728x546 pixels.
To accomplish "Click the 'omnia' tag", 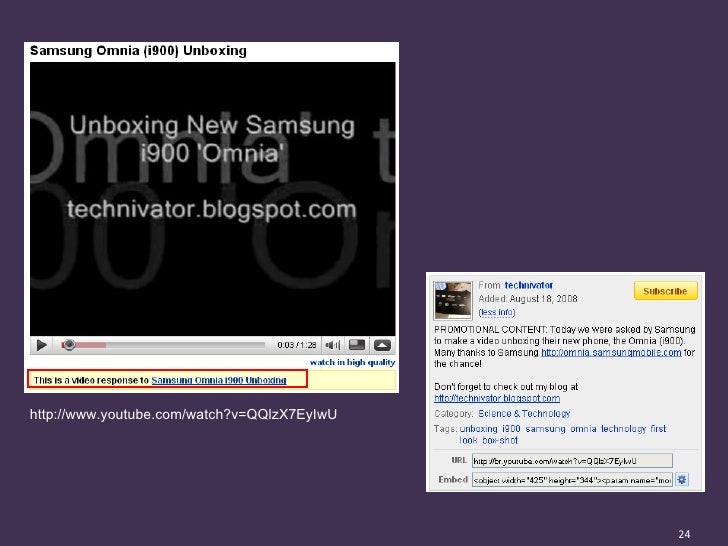I will (583, 429).
